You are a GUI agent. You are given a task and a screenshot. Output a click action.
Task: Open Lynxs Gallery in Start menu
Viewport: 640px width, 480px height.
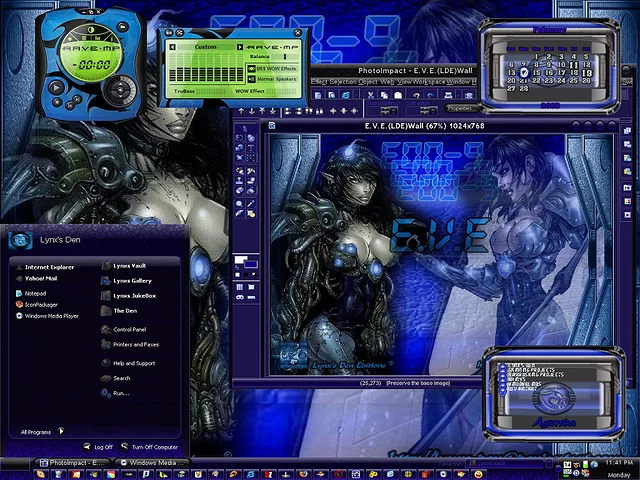point(127,281)
